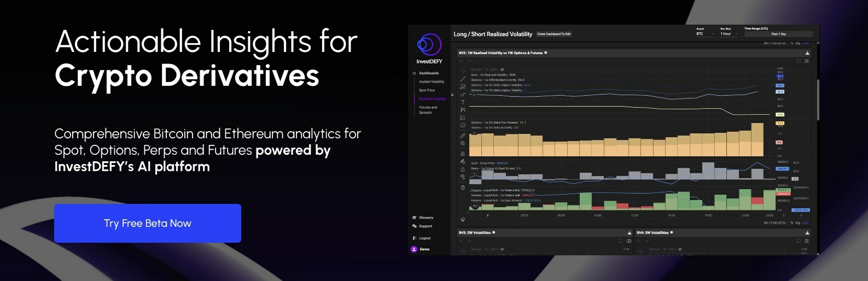Open the Asset BTC dropdown
Viewport: 868px width, 281px height.
[704, 34]
